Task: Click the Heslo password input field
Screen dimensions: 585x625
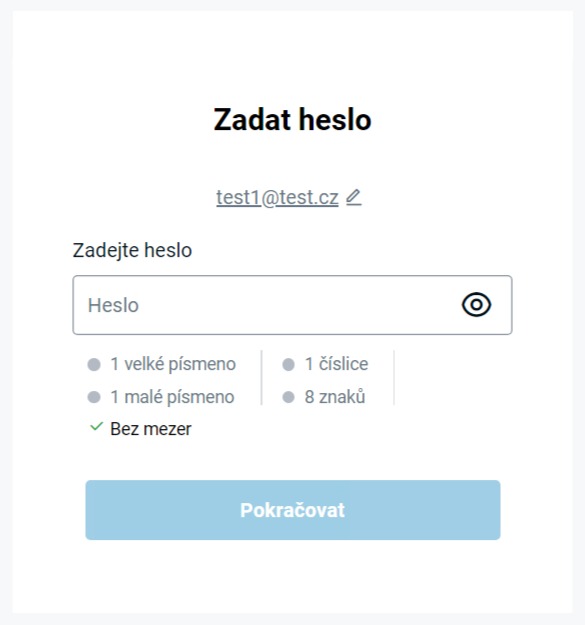Action: pos(292,305)
